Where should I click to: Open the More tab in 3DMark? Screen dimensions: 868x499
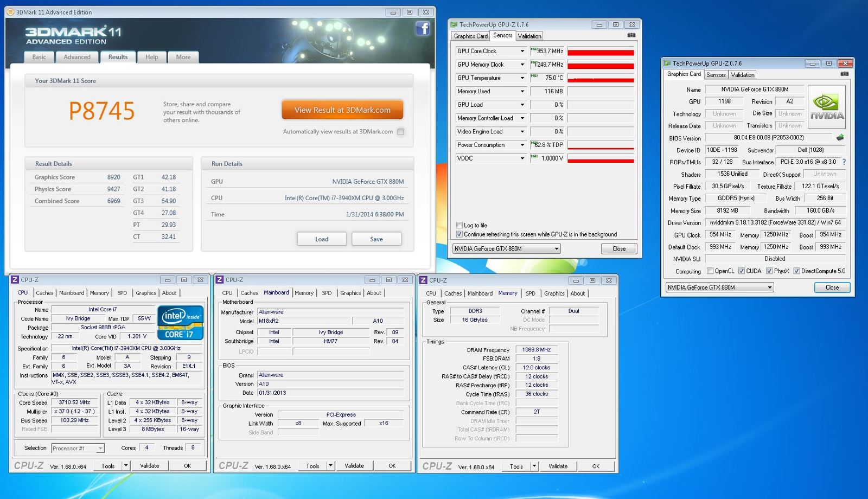(x=183, y=57)
